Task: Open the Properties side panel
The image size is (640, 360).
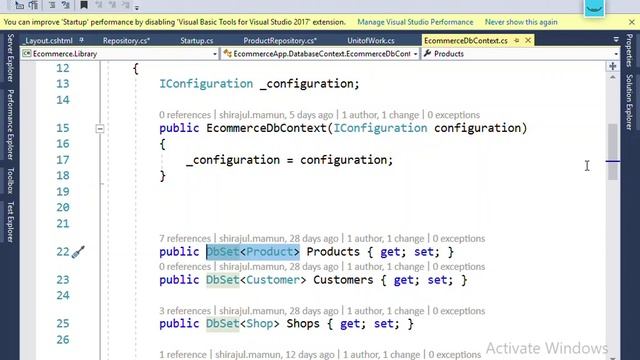Action: [629, 50]
